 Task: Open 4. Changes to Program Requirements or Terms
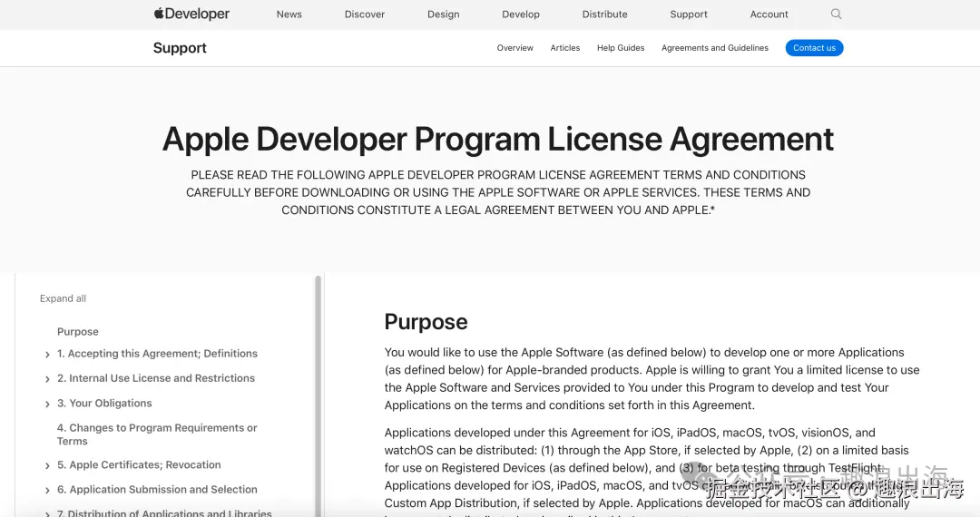pos(157,434)
